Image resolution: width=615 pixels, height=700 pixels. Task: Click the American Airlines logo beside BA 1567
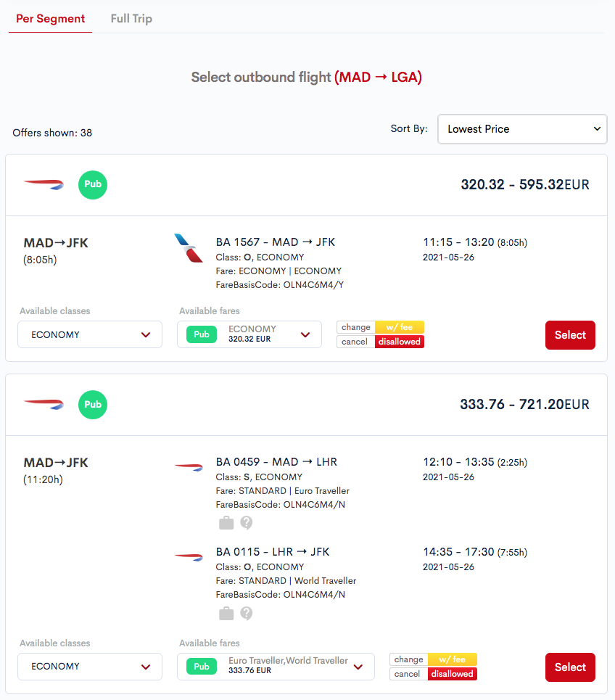tap(189, 248)
